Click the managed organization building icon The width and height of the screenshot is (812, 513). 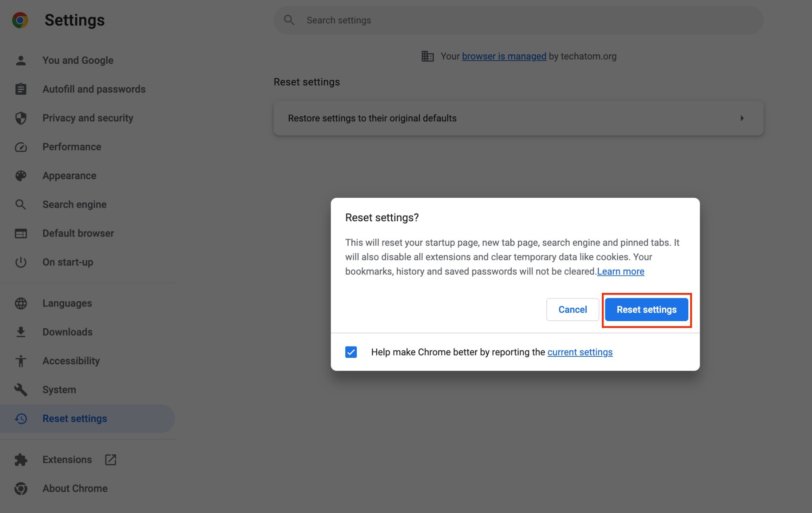click(427, 56)
